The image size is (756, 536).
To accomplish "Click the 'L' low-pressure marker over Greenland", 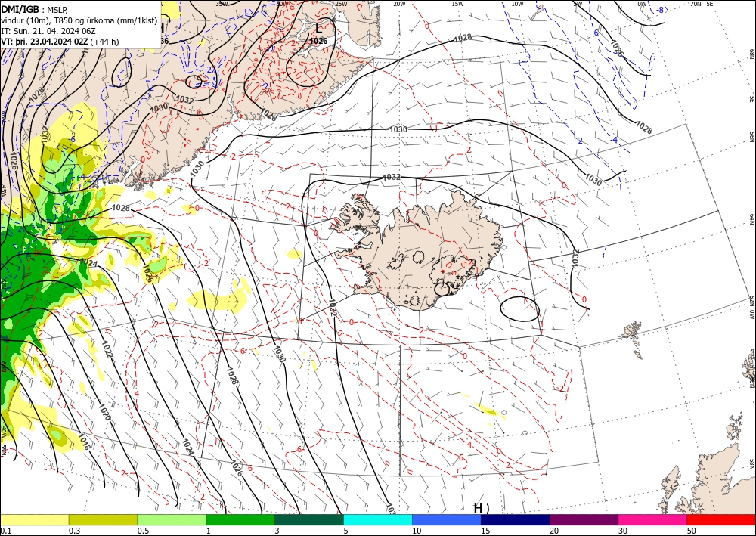I will coord(319,28).
